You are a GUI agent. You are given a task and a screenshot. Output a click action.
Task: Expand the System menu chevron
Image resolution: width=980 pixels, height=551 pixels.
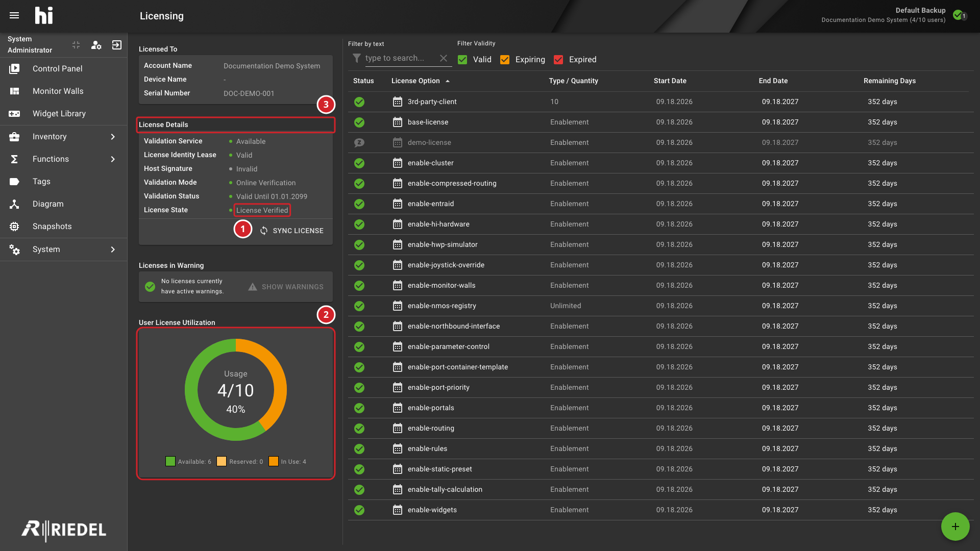[x=113, y=249]
